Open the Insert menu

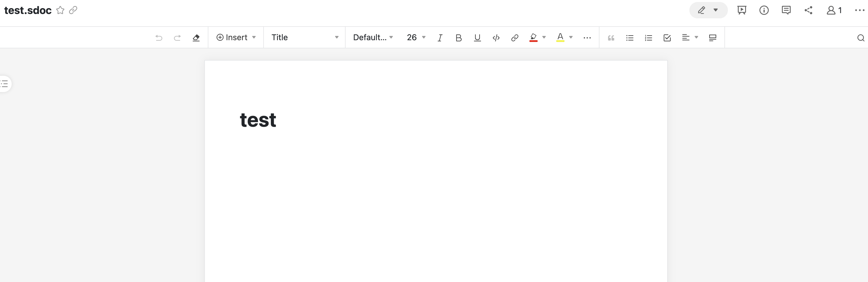coord(236,37)
